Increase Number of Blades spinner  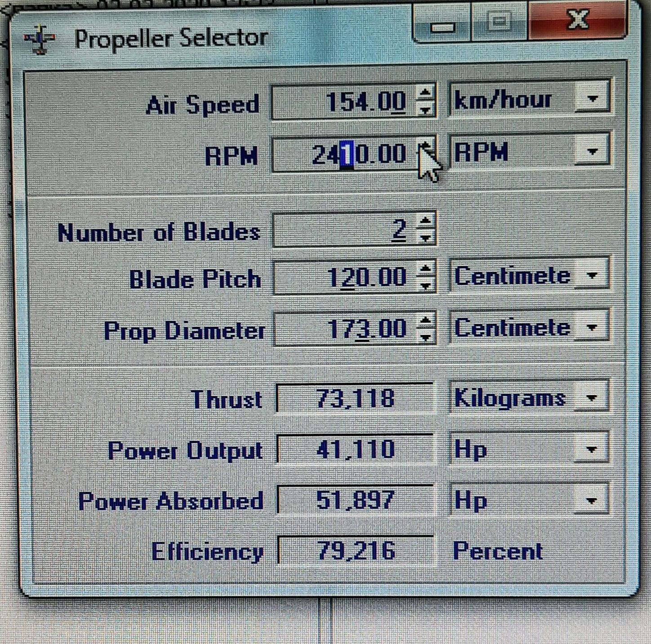[x=426, y=221]
